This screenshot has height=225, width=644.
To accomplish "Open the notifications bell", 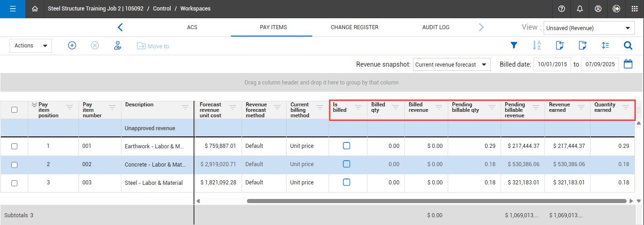I will coord(580,9).
